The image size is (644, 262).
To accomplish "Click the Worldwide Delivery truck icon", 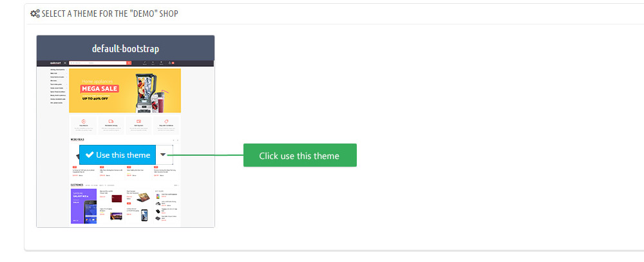I will click(x=111, y=122).
